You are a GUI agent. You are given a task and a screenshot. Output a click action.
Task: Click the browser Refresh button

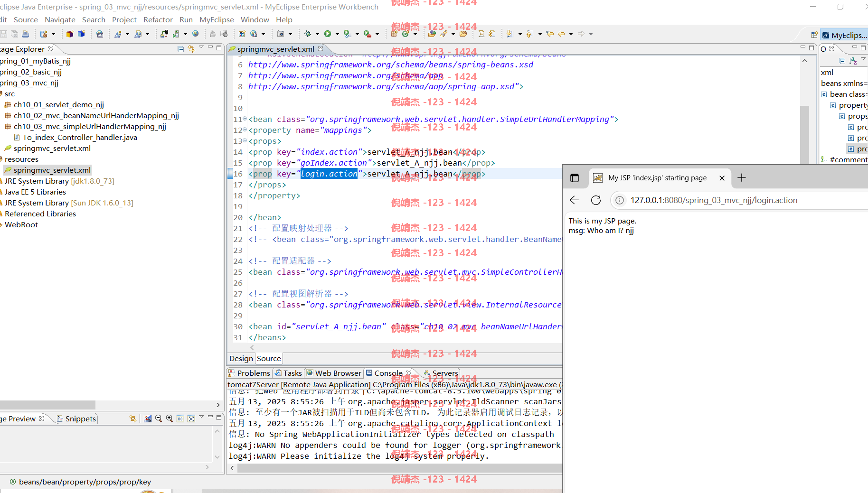(x=596, y=200)
